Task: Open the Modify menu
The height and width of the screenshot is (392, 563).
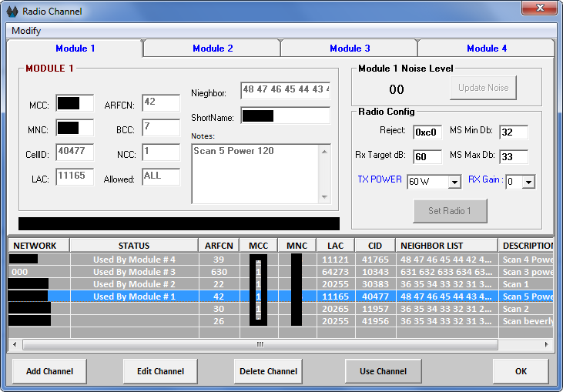Action: click(26, 31)
